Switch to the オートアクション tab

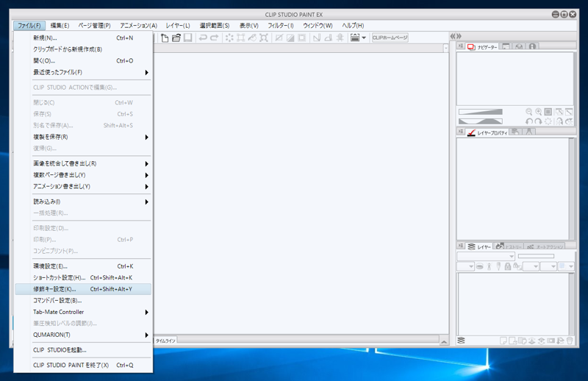[x=545, y=246]
